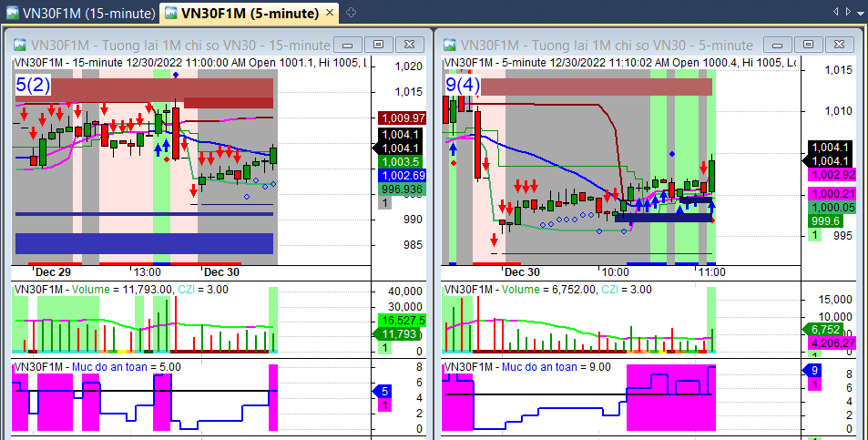Click the 15-minute chart OHLC header text
The height and width of the screenshot is (440, 868).
(189, 63)
